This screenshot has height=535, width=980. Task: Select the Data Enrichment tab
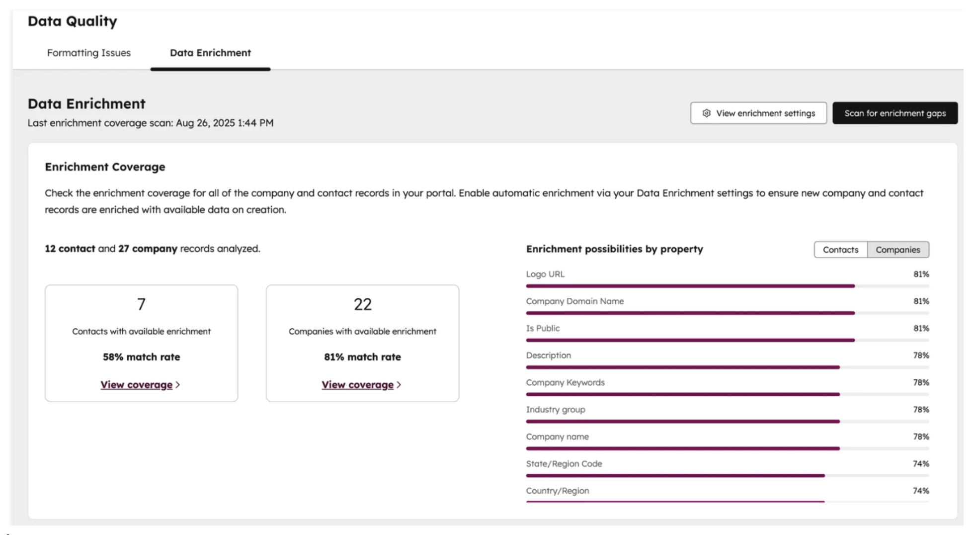point(210,53)
